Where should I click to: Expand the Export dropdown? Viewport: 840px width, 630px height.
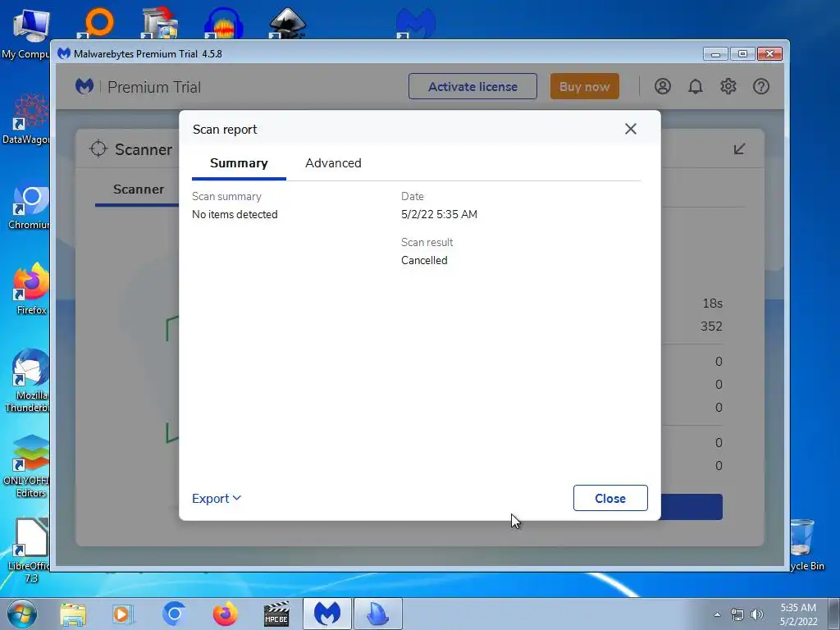(x=217, y=498)
